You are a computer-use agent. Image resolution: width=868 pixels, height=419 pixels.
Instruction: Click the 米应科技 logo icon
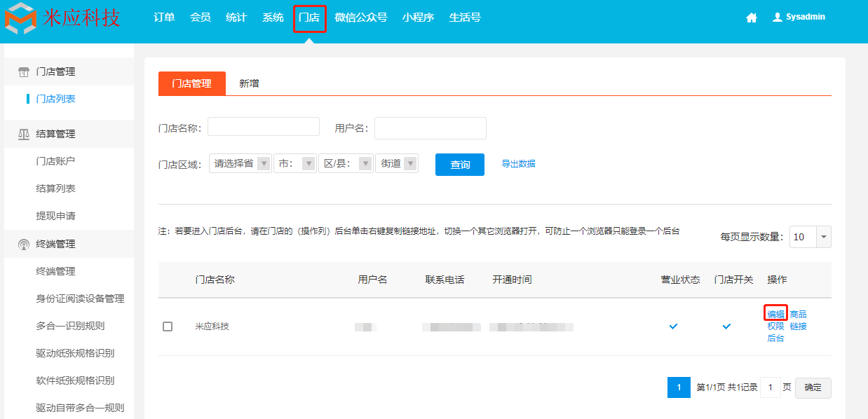tap(20, 18)
